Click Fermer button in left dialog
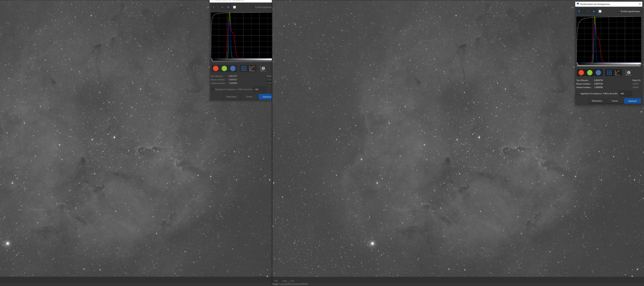Viewport: 644px width, 286px height. (249, 96)
